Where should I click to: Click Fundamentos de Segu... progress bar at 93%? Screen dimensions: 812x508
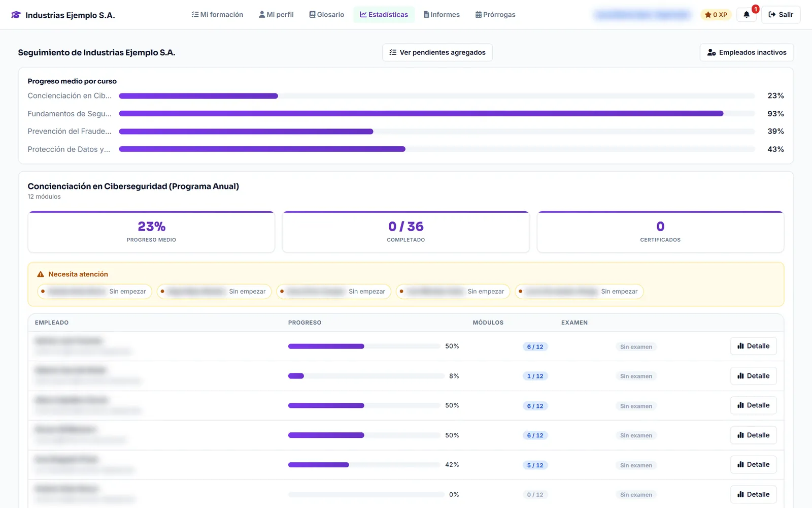[x=437, y=114]
